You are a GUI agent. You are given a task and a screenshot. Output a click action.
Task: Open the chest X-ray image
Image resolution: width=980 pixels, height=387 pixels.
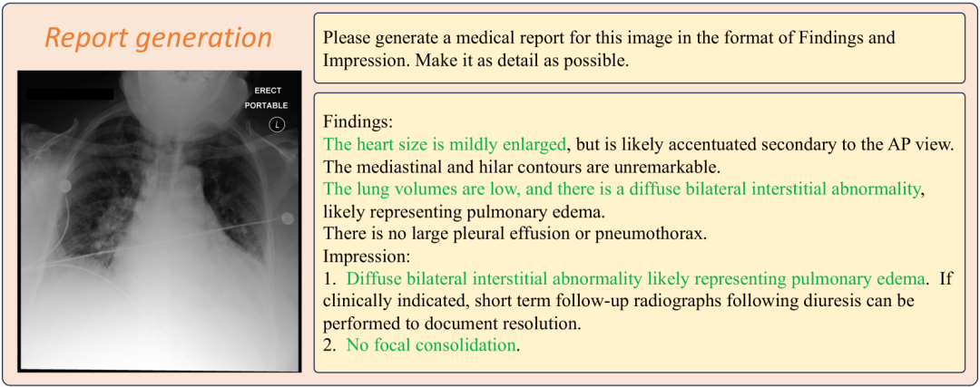(x=159, y=221)
